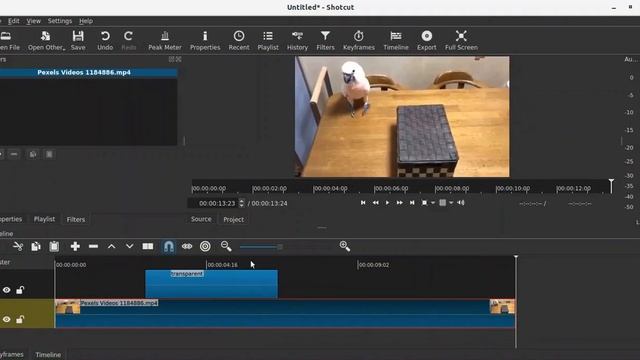The height and width of the screenshot is (360, 640).
Task: Toggle the magnet Snap button
Action: 169,246
